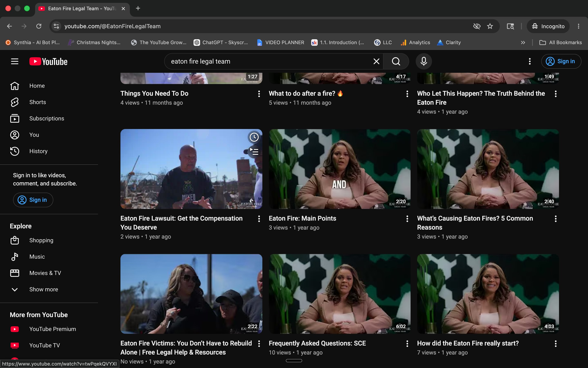588x368 pixels.
Task: Click Sign in button in top right
Action: (561, 61)
